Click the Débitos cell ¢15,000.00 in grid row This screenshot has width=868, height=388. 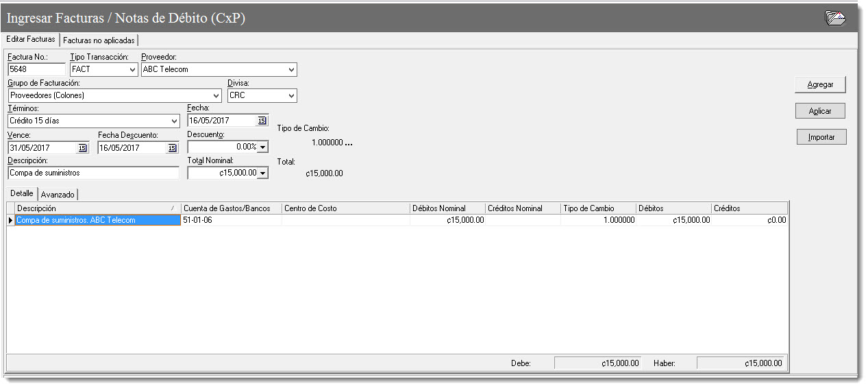pos(673,220)
